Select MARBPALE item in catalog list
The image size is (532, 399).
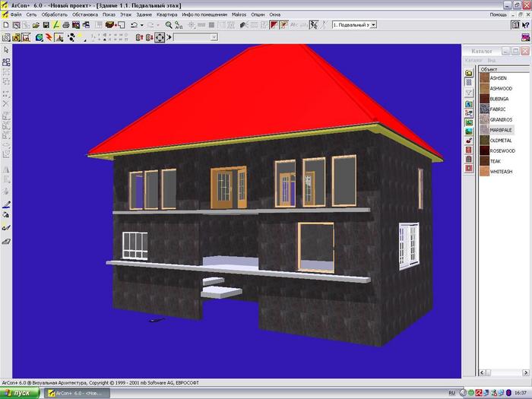[x=502, y=130]
